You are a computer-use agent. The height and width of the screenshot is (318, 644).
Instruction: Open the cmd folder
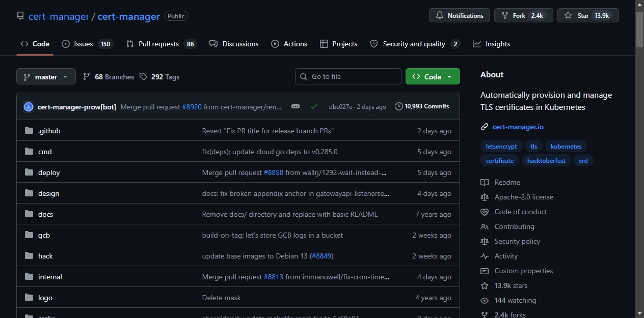(45, 152)
